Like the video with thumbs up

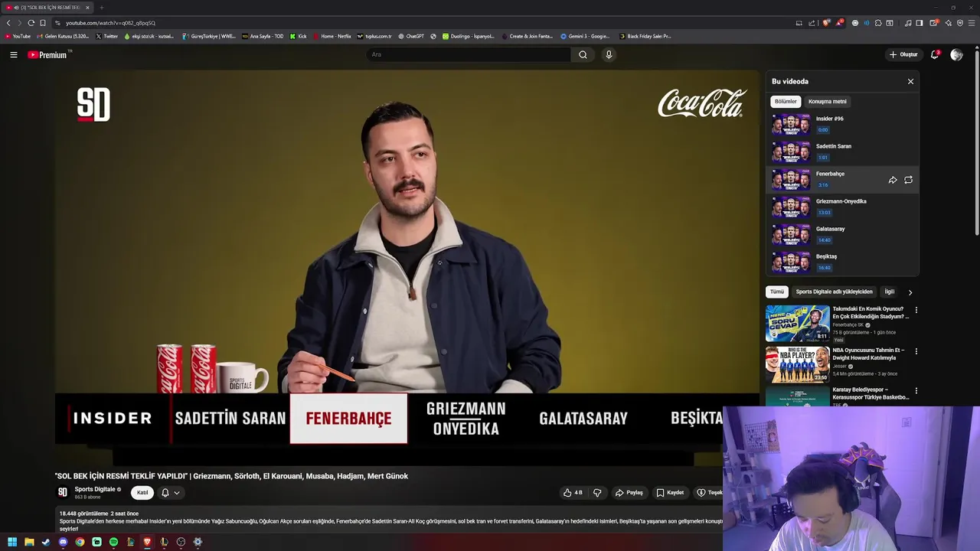click(x=573, y=493)
